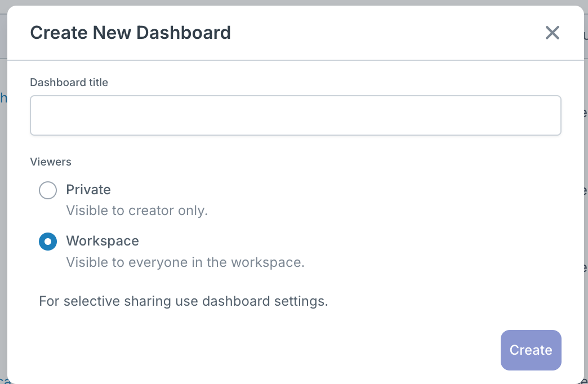
Task: Click the right end of the title input
Action: [x=546, y=115]
